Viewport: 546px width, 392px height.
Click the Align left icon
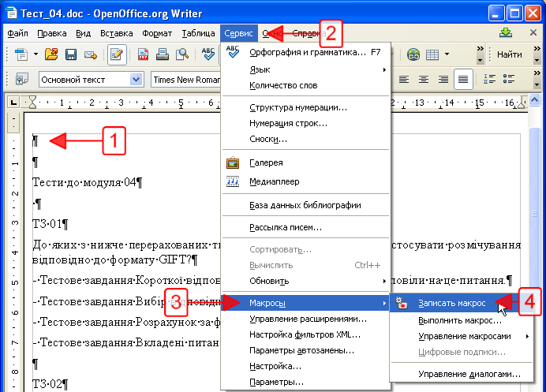point(403,80)
